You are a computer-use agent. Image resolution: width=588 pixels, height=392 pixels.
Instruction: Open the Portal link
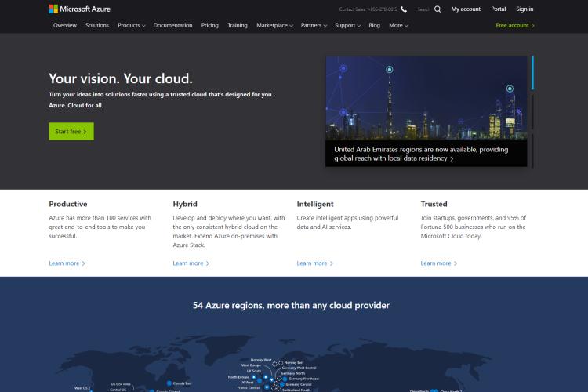(498, 9)
